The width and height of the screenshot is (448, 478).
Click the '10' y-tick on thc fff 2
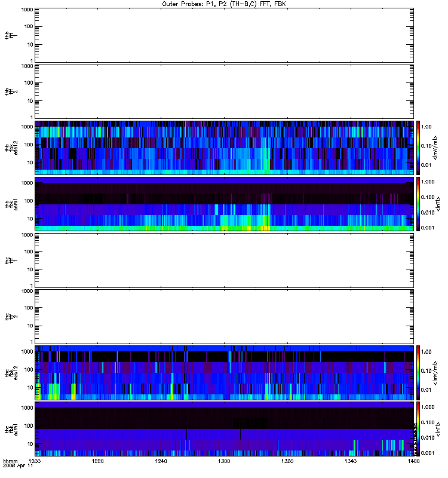coord(30,326)
